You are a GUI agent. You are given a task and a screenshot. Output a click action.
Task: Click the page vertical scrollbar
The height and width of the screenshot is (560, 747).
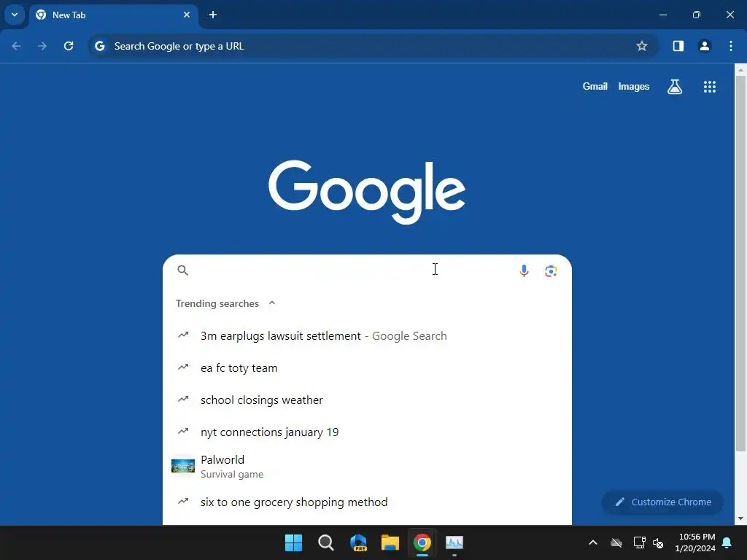pos(740,262)
